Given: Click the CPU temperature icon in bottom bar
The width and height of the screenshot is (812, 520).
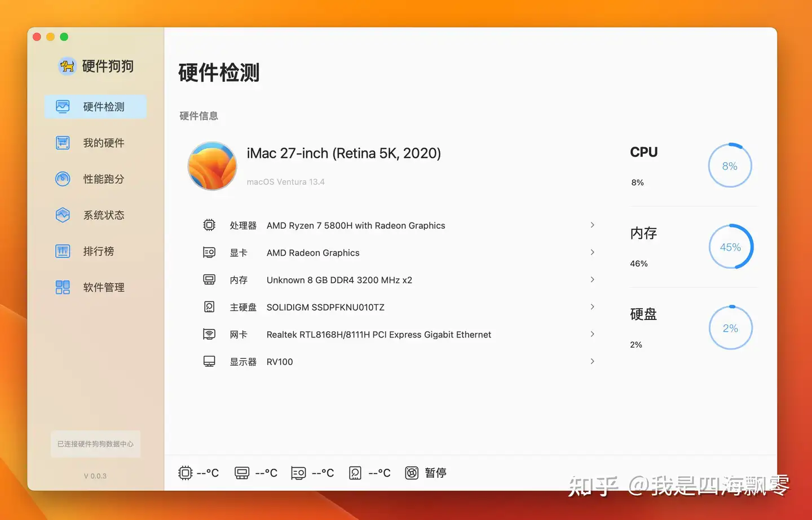Looking at the screenshot, I should click(185, 473).
